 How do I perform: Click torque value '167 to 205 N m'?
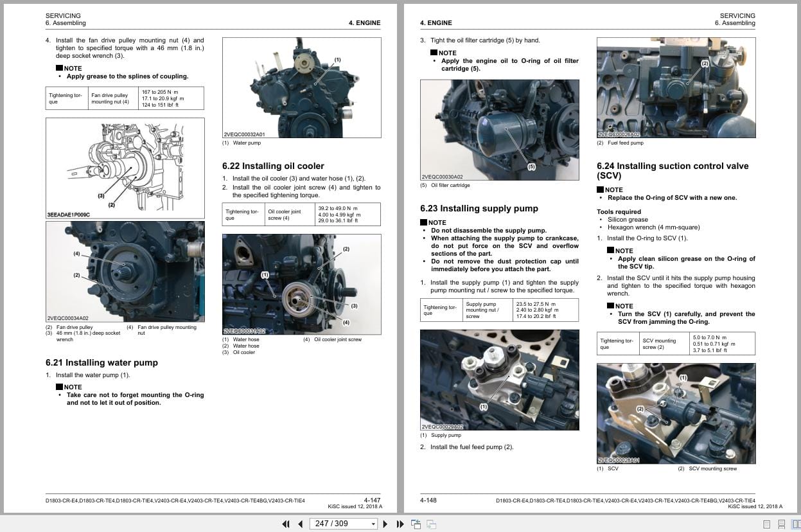click(160, 92)
